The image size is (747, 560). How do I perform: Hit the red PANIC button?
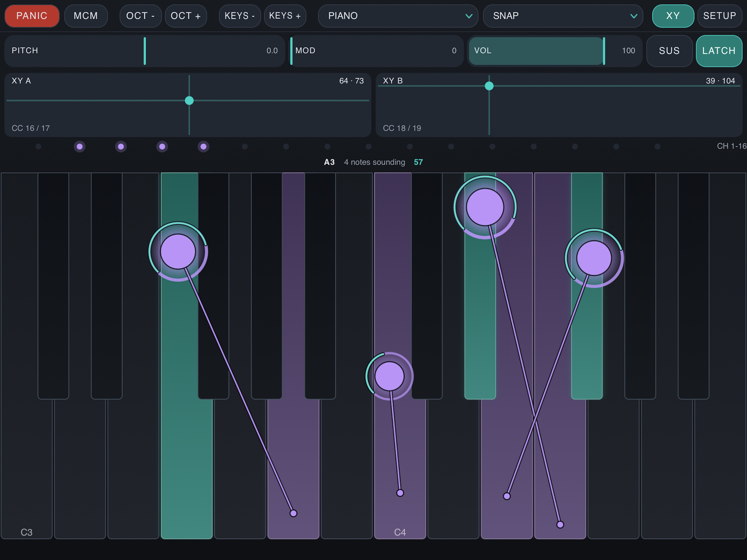pyautogui.click(x=32, y=16)
